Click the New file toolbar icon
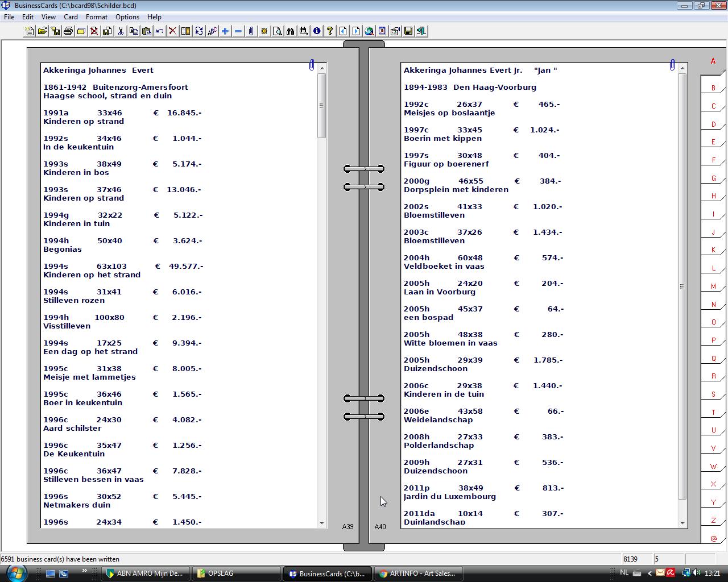 (x=29, y=31)
